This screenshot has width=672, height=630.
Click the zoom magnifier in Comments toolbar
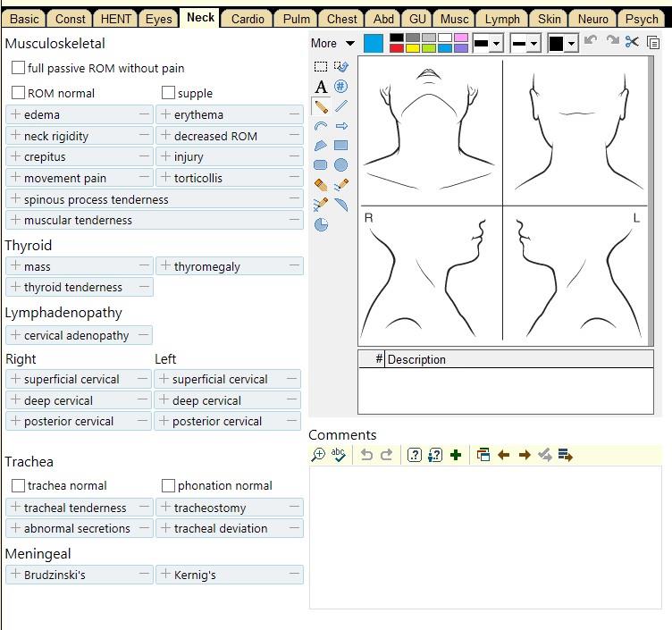click(318, 455)
